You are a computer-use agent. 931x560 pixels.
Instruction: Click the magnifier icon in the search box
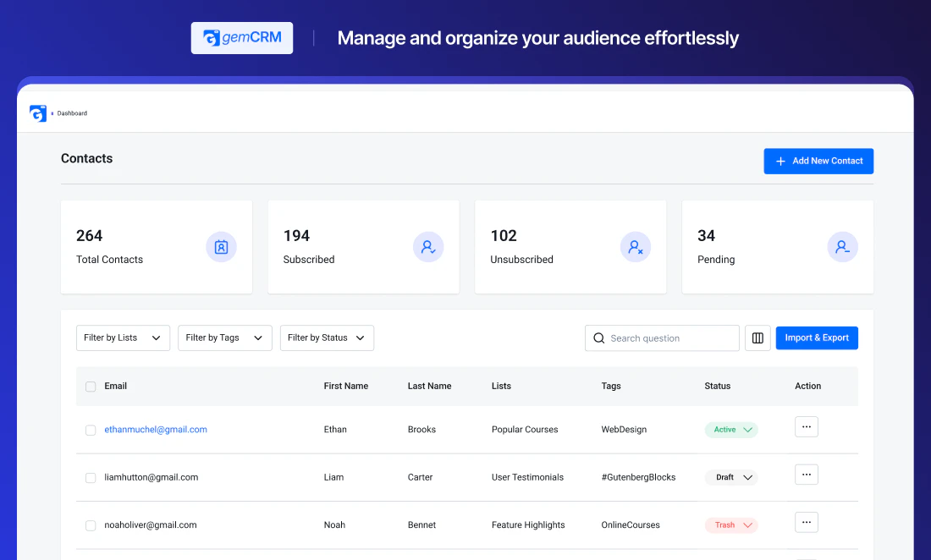pyautogui.click(x=599, y=338)
